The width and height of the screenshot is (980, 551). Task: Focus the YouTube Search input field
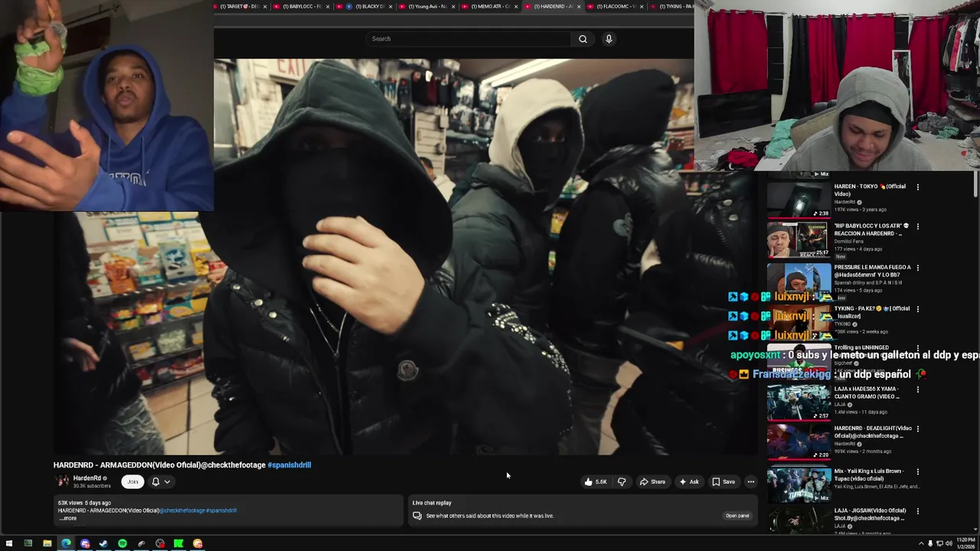(469, 39)
